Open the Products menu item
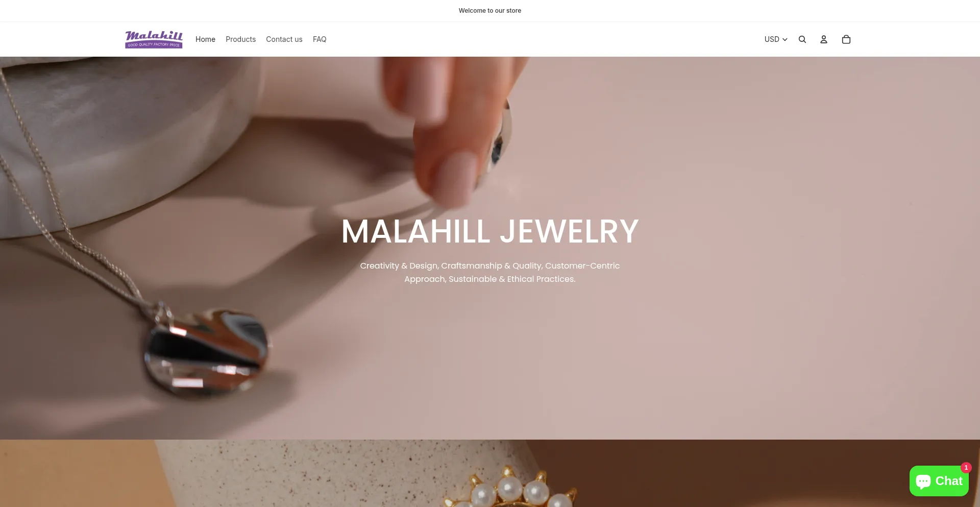980x507 pixels. click(241, 39)
